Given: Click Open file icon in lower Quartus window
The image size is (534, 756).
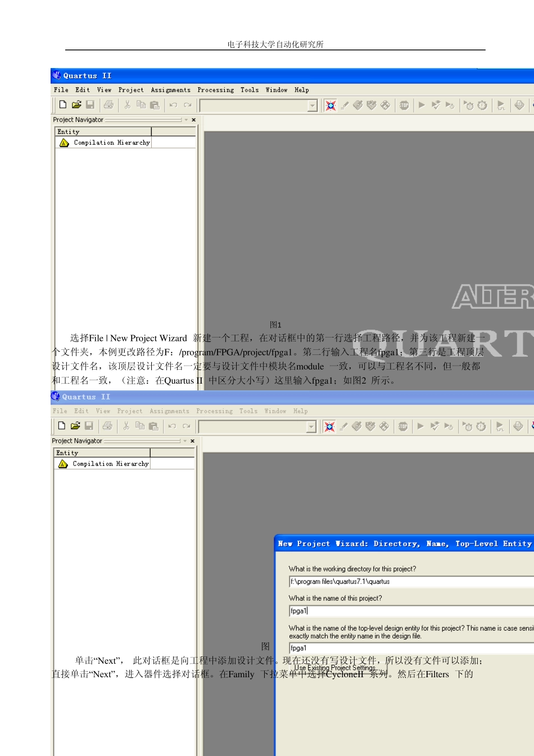Looking at the screenshot, I should click(75, 426).
